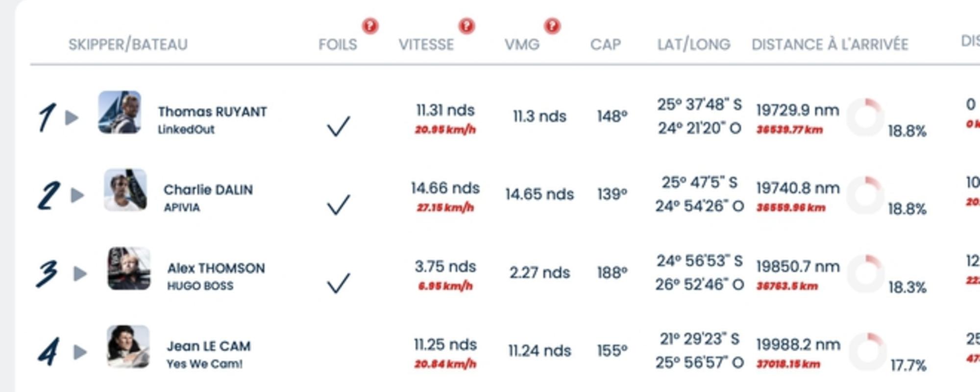Click the help icon above FOILS
This screenshot has width=980, height=392.
tap(370, 25)
